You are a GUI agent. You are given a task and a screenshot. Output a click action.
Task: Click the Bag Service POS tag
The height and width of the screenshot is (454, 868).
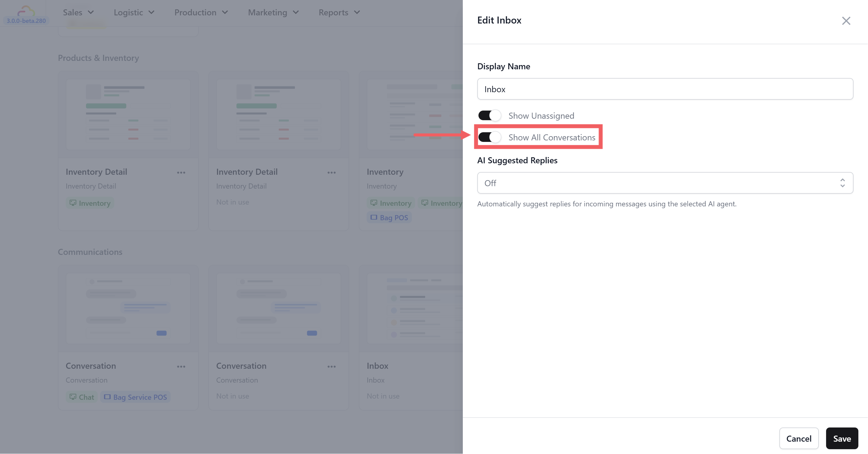135,397
